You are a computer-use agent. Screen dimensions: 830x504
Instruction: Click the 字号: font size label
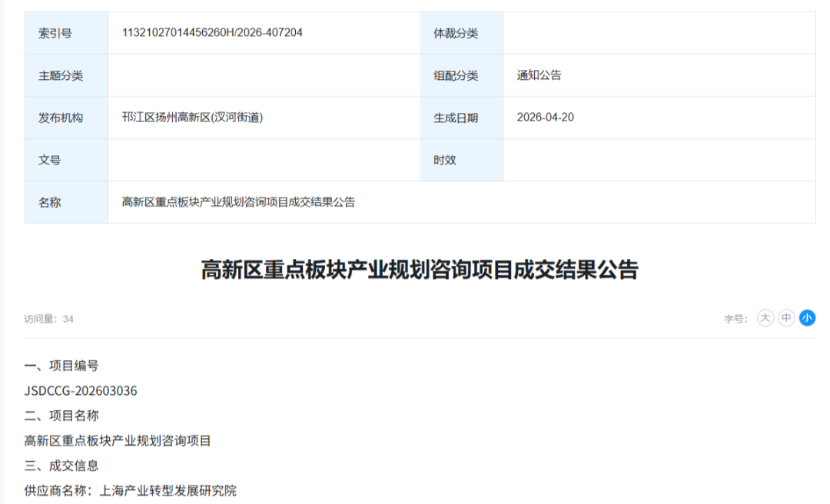735,319
